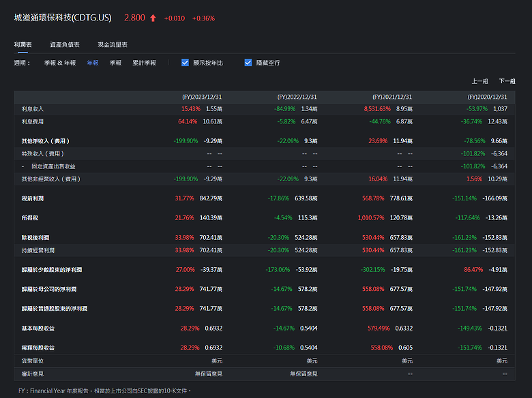This screenshot has height=398, width=532.
Task: Click the 1,037 interest income value
Action: click(500, 109)
